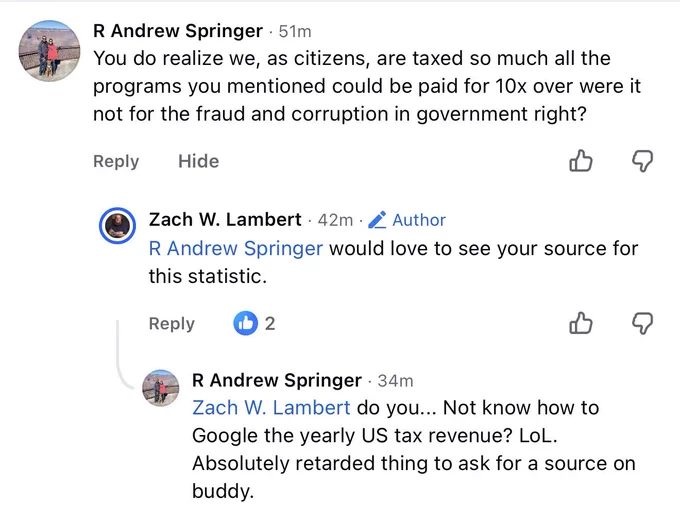Click the pencil Author badge icon

tap(377, 220)
